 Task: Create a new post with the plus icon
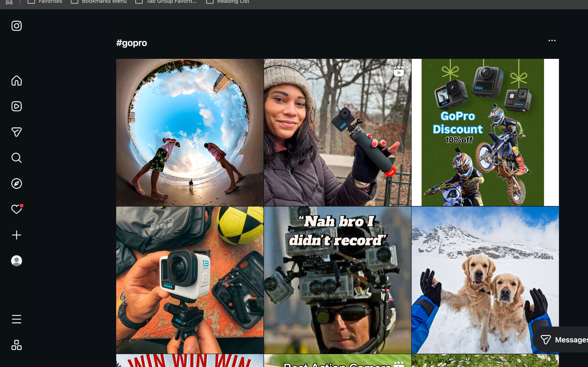[16, 235]
